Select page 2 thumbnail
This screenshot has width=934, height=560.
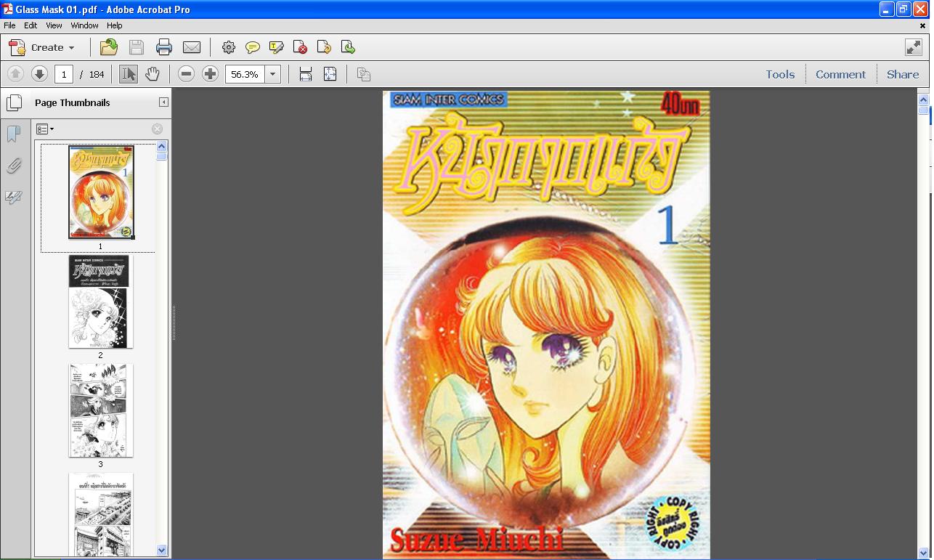pyautogui.click(x=100, y=301)
